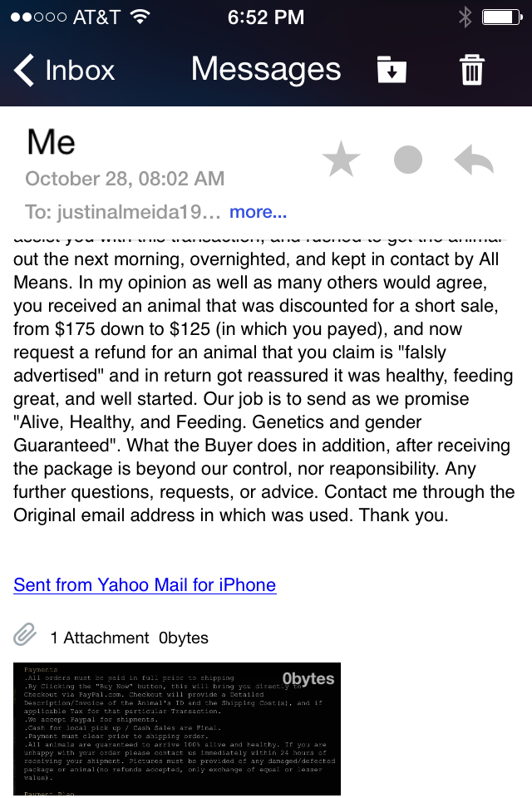Screen dimensions: 532x798
Task: Tap the battery indicator icon
Action: [x=502, y=17]
